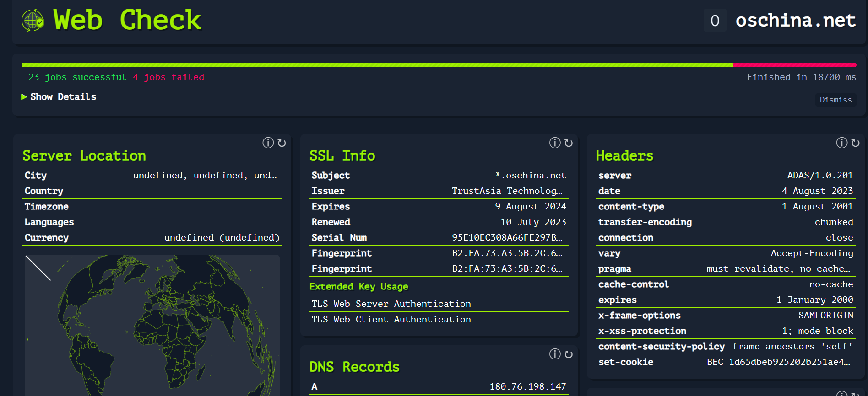Image resolution: width=868 pixels, height=396 pixels.
Task: Select the content-security-policy row
Action: [726, 347]
